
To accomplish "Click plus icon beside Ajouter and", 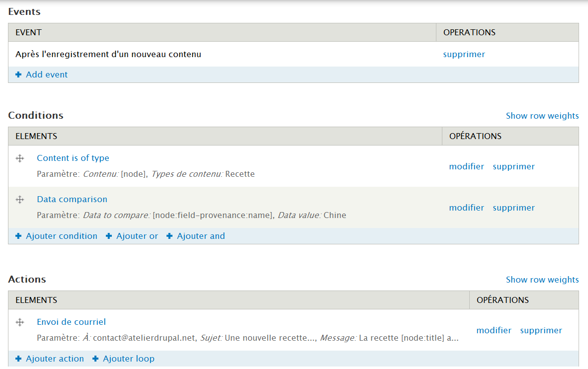I will pos(169,236).
